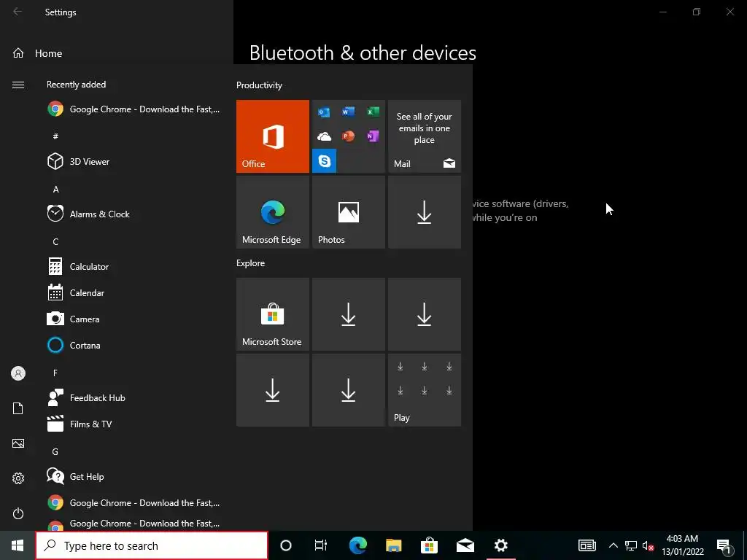The image size is (747, 560).
Task: Launch OneNote from the Office apps tile
Action: pos(373,136)
